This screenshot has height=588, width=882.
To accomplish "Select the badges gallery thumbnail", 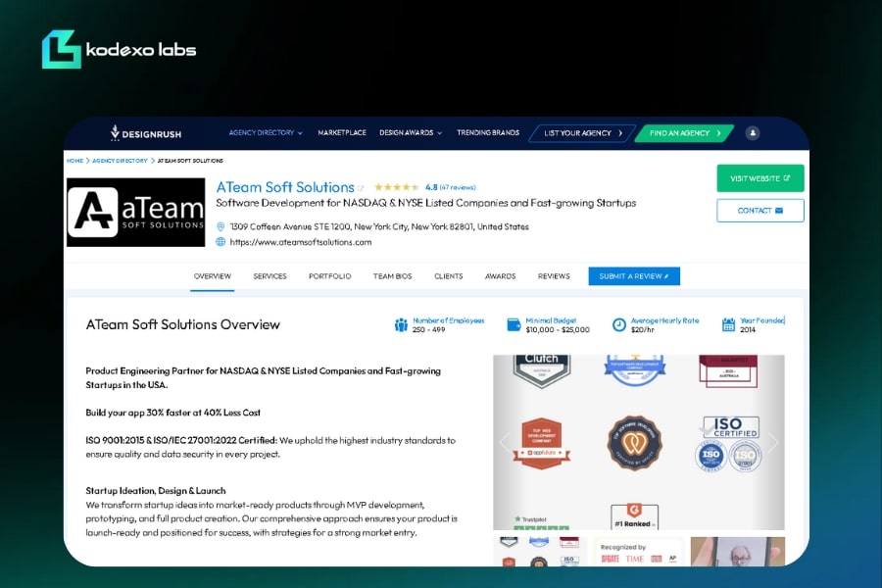I will coord(540,552).
